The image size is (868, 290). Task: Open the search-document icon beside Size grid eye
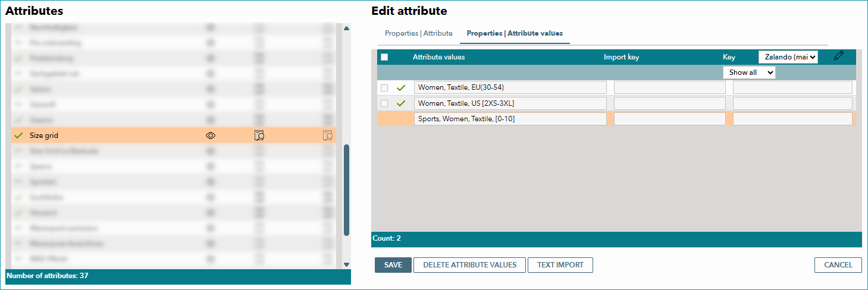(x=259, y=135)
